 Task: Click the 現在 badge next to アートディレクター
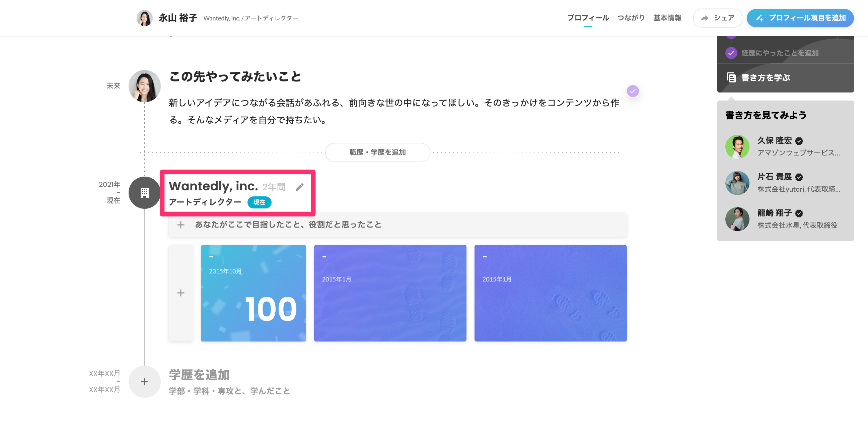pos(259,202)
